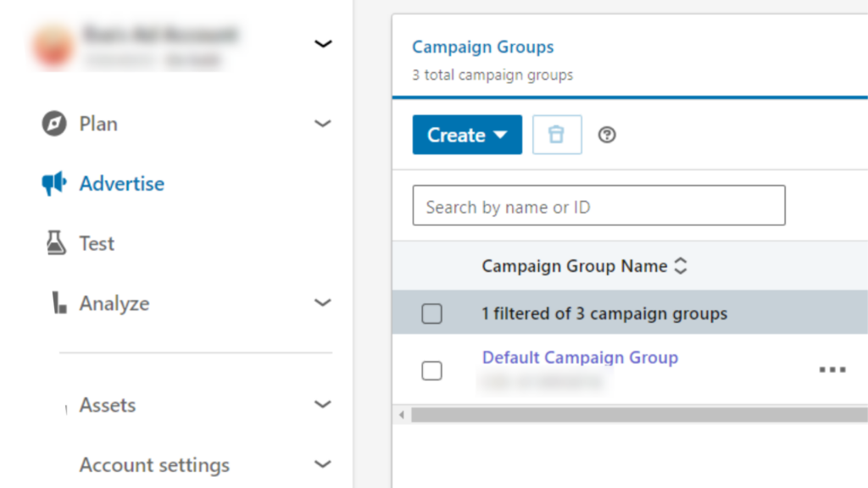Click the Test flask icon

point(55,243)
